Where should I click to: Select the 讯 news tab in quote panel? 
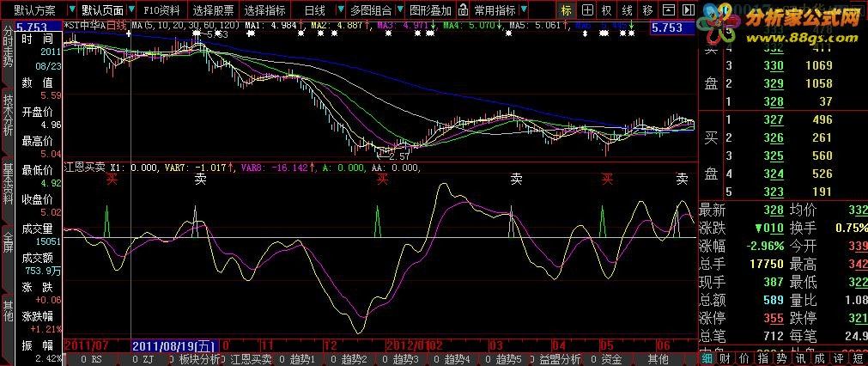click(800, 359)
